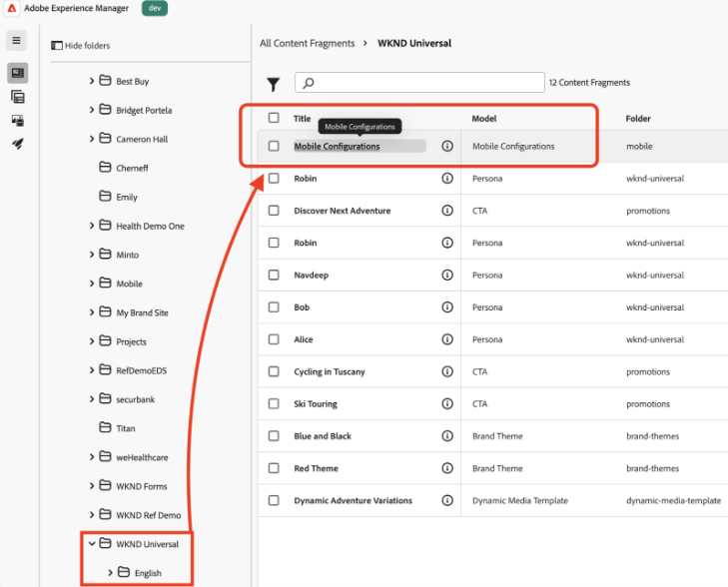Check the Select All header checkbox
Screen dimensions: 728x587
pos(274,118)
